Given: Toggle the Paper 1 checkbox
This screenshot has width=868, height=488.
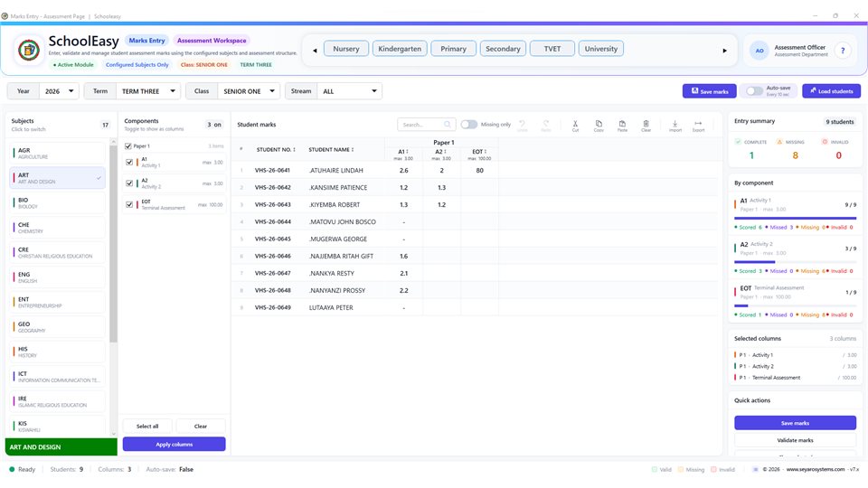Looking at the screenshot, I should [127, 146].
